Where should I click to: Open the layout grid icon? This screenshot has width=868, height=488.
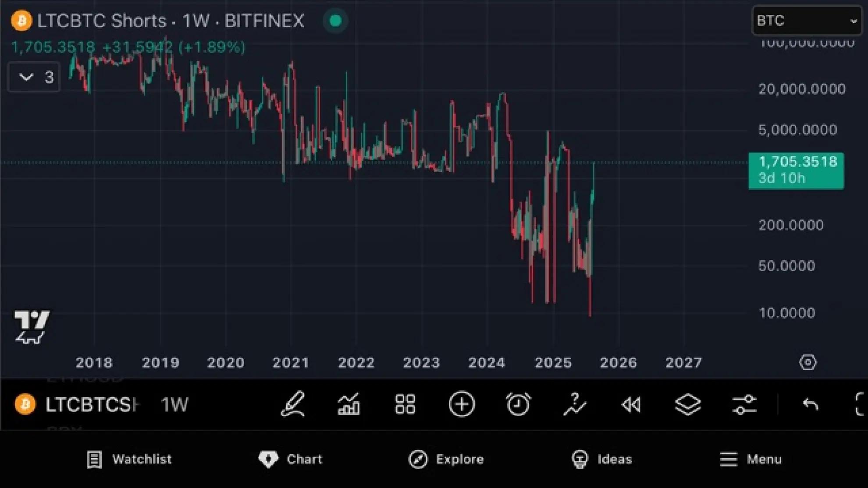point(405,404)
